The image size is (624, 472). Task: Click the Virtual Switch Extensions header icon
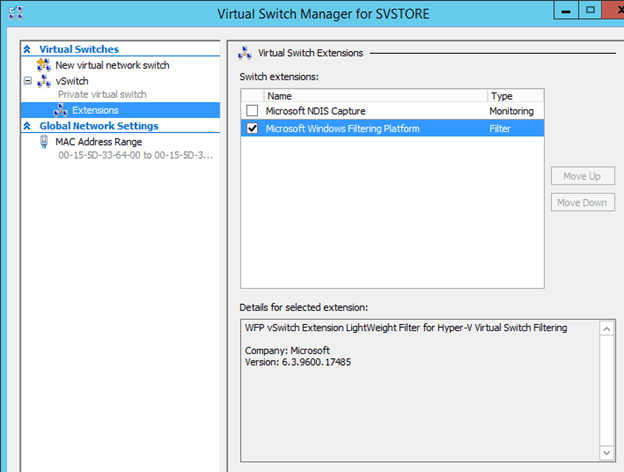(x=245, y=52)
